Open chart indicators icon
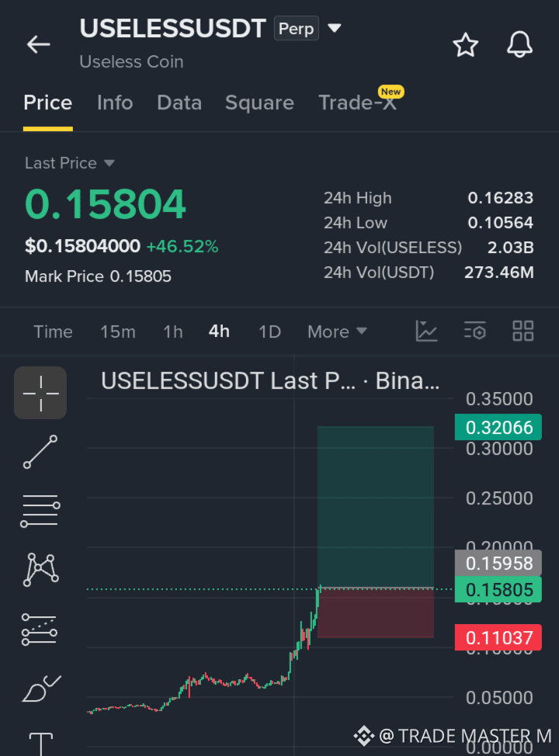Screen dimensions: 559x756 (426, 331)
